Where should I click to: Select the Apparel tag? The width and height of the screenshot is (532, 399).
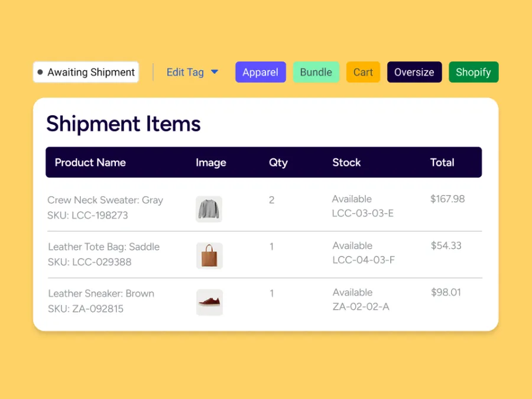coord(260,72)
